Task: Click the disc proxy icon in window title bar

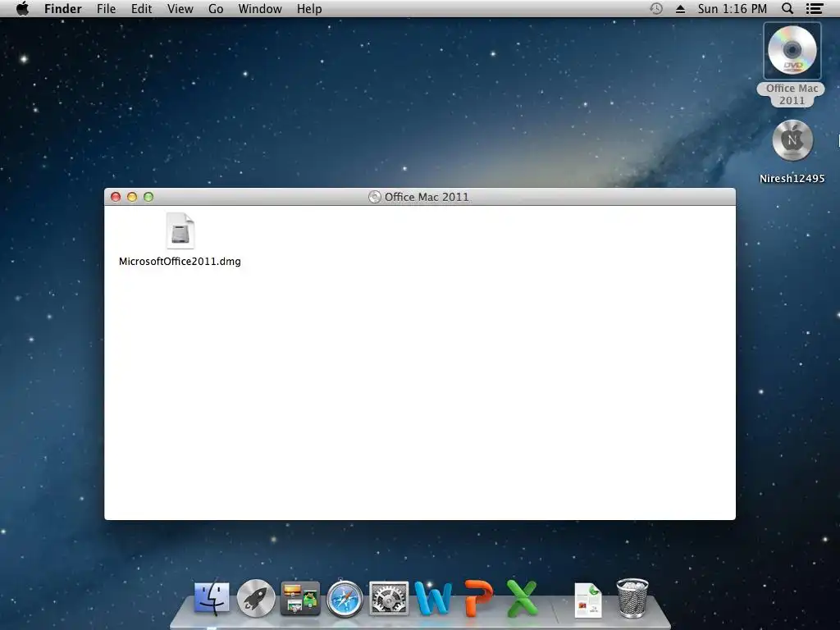Action: [374, 197]
